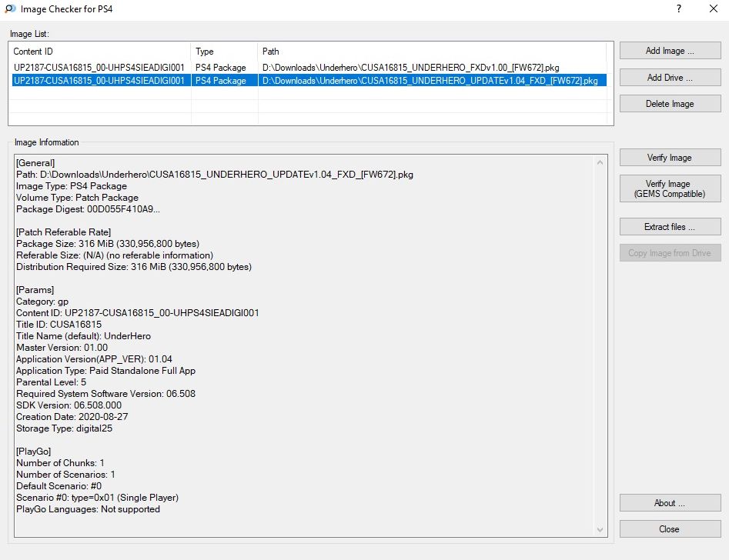
Task: Click the scroll down arrow in Image Information
Action: (601, 529)
